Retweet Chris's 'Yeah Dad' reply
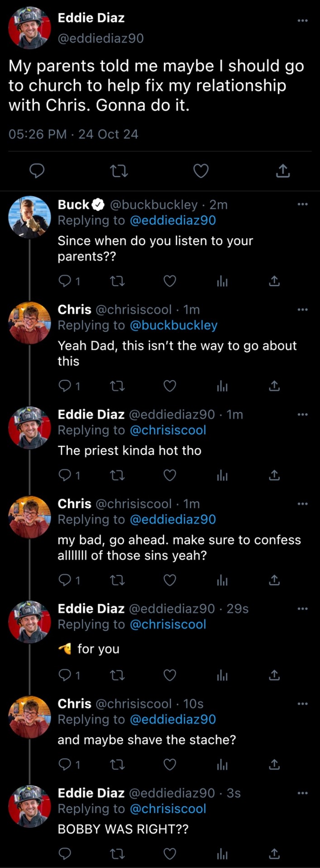Image resolution: width=320 pixels, height=868 pixels. 118,386
